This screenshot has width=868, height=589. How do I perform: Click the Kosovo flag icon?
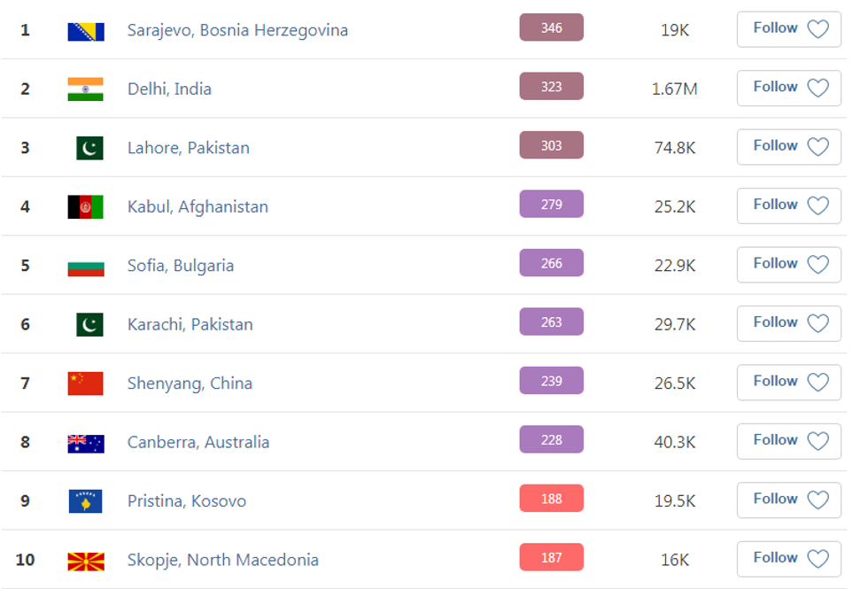pyautogui.click(x=86, y=501)
